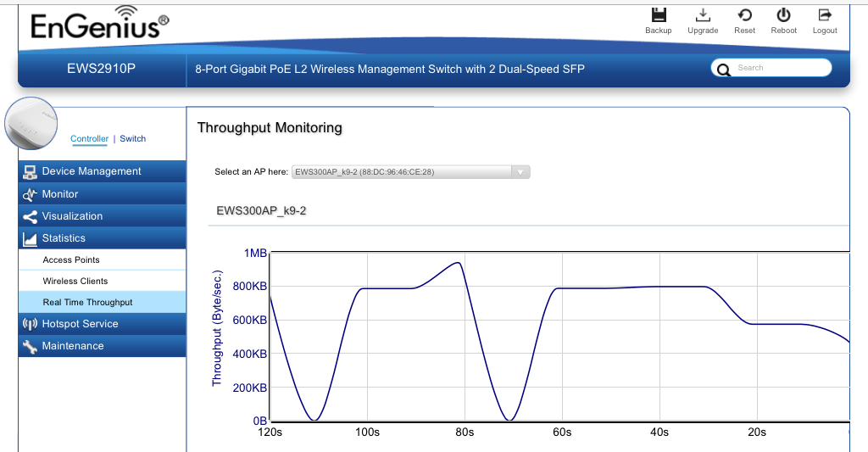
Task: Open the Maintenance menu section
Action: coord(103,346)
